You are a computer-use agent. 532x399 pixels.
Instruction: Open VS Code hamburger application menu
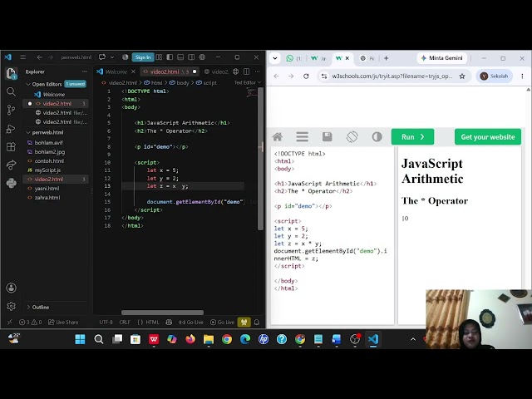click(22, 57)
